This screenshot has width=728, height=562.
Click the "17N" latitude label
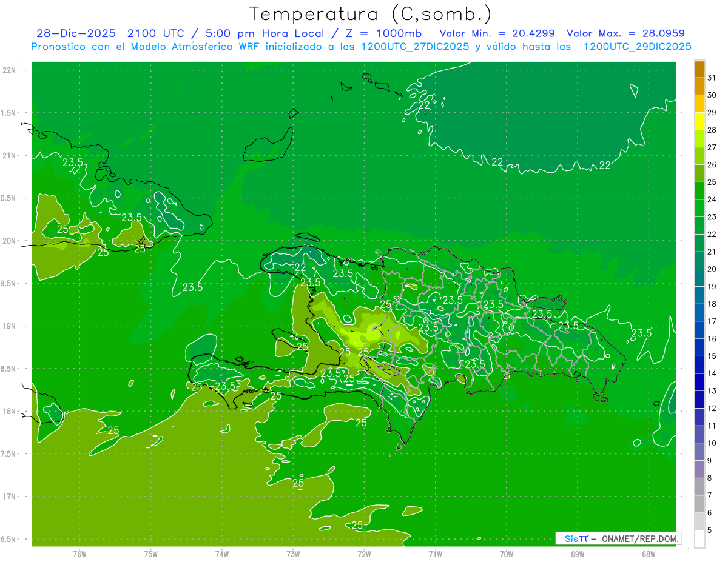point(9,497)
